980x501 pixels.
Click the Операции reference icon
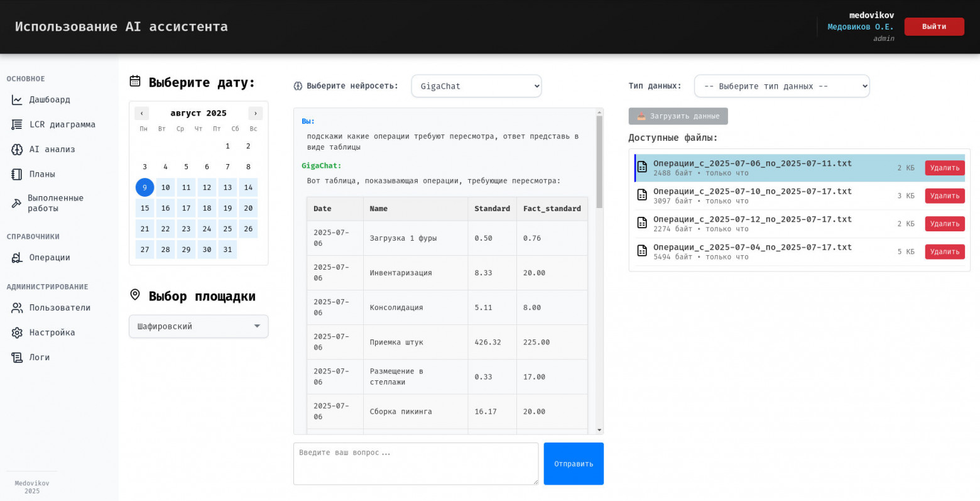tap(17, 258)
